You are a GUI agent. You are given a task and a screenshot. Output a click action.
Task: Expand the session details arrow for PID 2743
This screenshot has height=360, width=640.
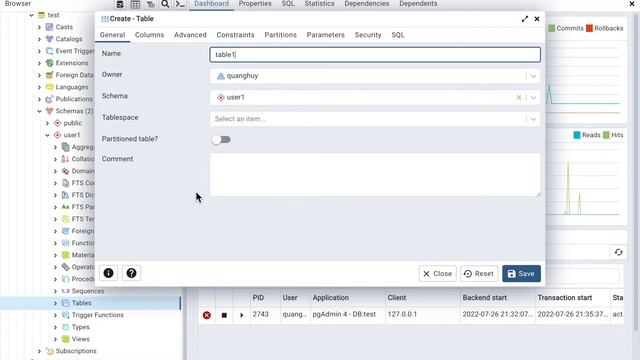[241, 315]
